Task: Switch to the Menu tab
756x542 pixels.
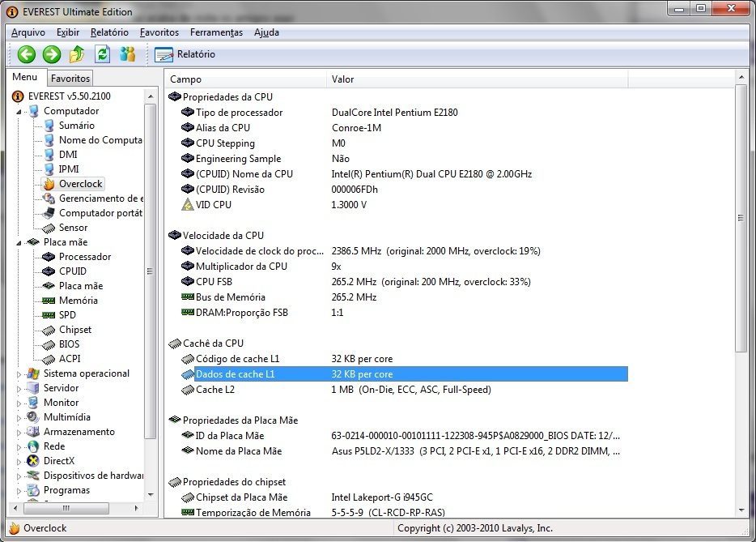Action: [25, 77]
